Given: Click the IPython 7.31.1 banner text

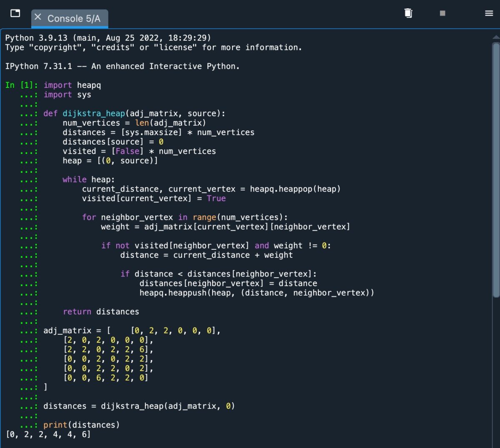Looking at the screenshot, I should (122, 67).
